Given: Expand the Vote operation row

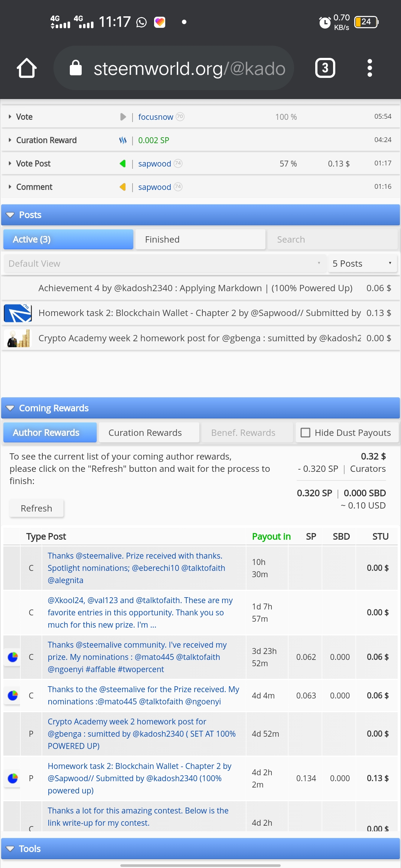Looking at the screenshot, I should 10,117.
